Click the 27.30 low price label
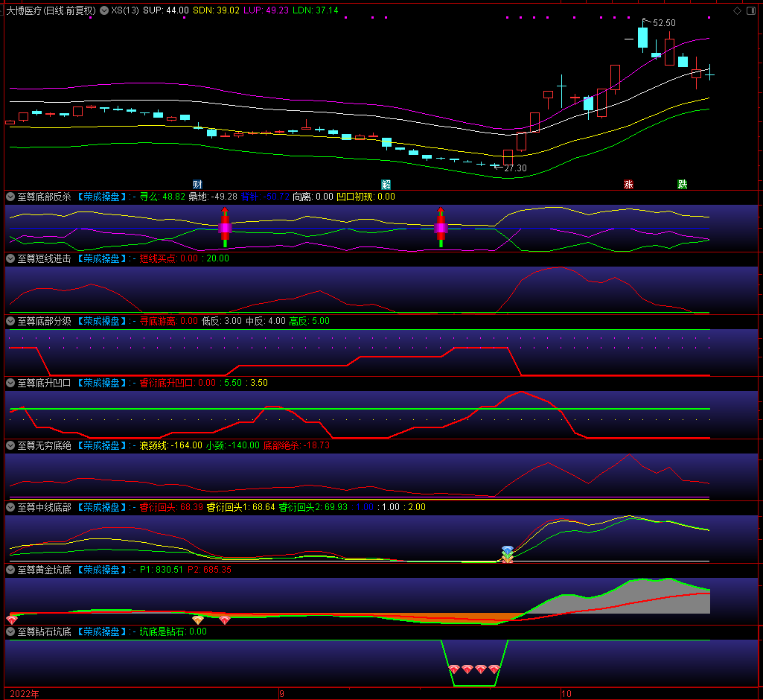Image resolution: width=763 pixels, height=700 pixels. point(515,168)
